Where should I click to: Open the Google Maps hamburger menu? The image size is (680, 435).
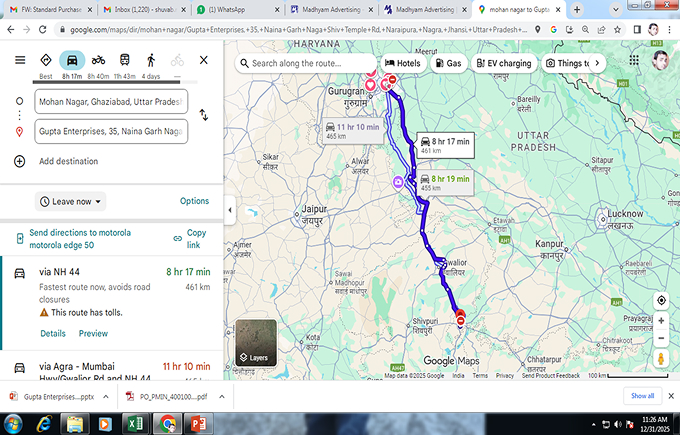[20, 60]
